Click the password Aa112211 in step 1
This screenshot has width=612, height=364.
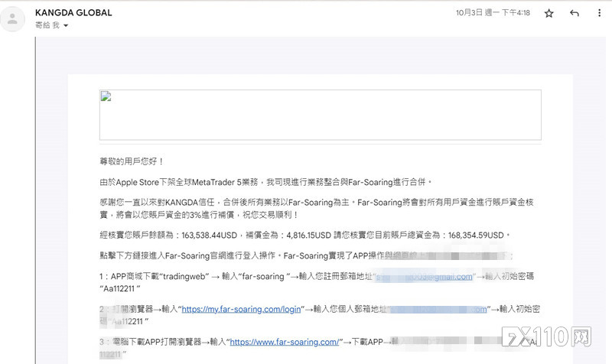(x=119, y=289)
